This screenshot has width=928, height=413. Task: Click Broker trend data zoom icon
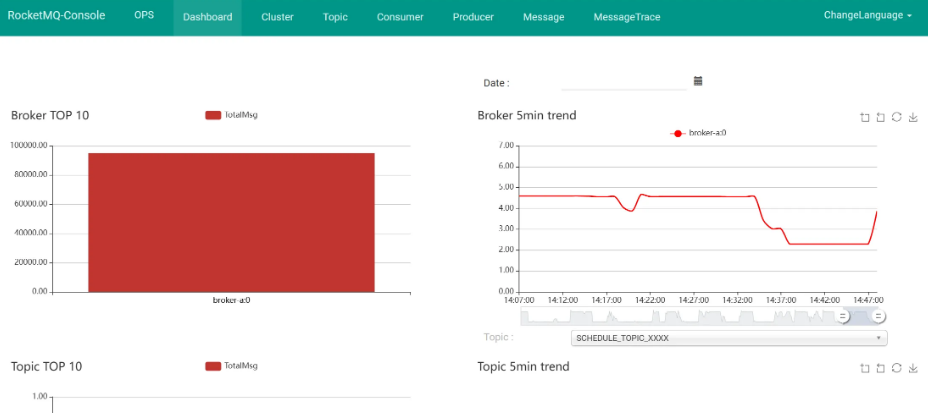(x=865, y=117)
